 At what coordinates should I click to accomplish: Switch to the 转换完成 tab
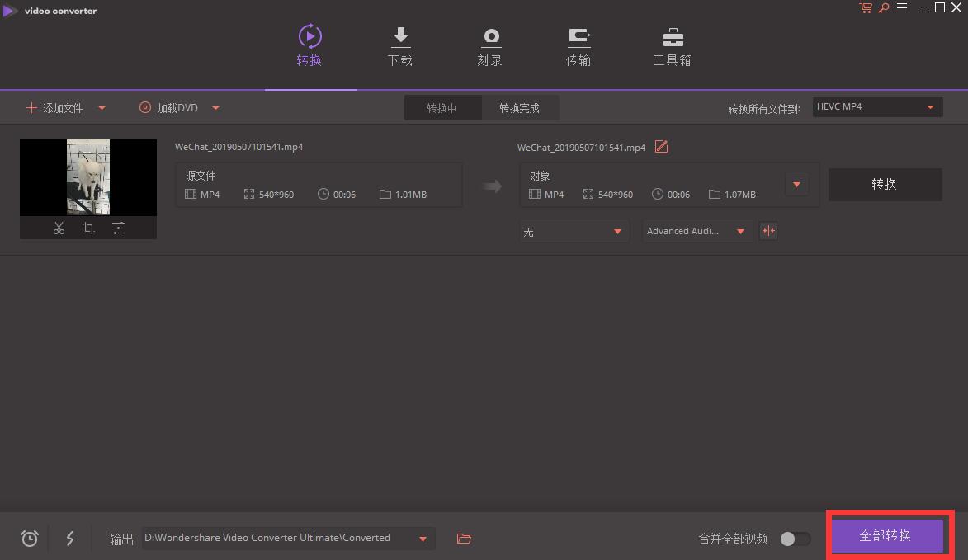click(x=520, y=107)
